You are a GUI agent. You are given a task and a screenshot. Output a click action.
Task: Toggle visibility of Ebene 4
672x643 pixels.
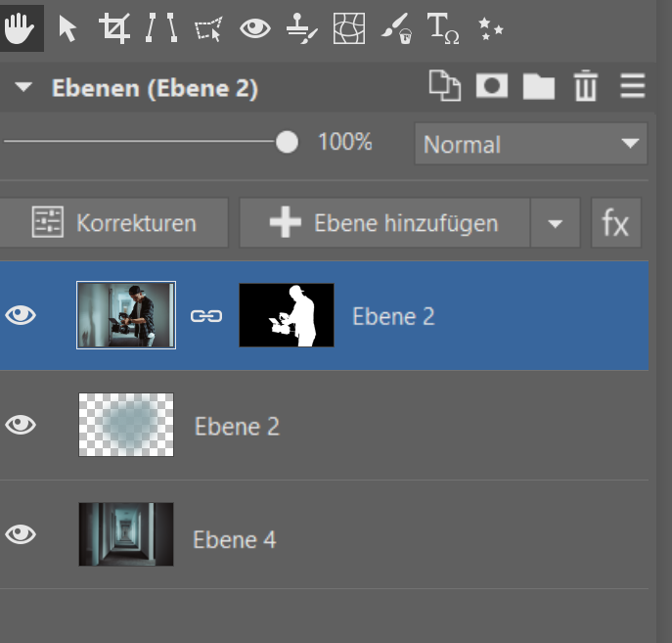point(21,534)
